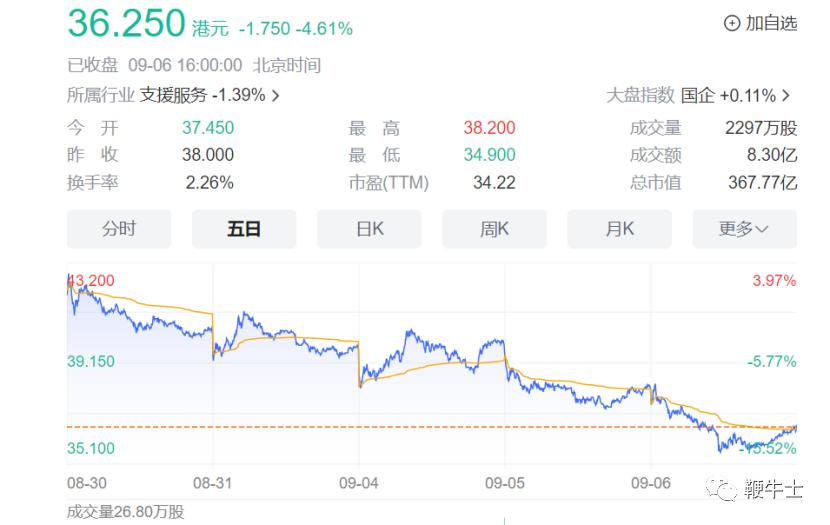This screenshot has width=830, height=525.
Task: Switch to the 分时 chart tab
Action: coord(119,229)
